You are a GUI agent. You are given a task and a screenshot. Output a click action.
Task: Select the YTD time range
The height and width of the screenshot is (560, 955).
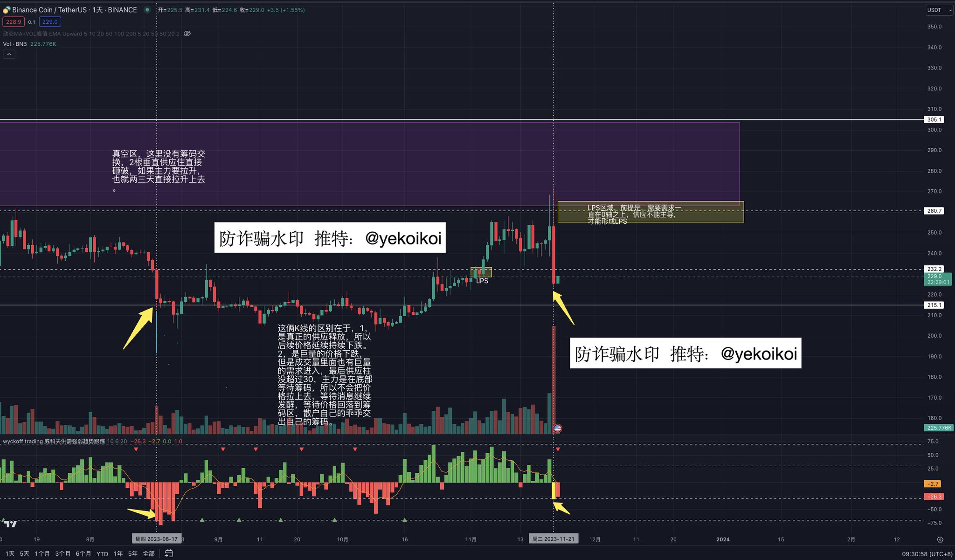102,553
